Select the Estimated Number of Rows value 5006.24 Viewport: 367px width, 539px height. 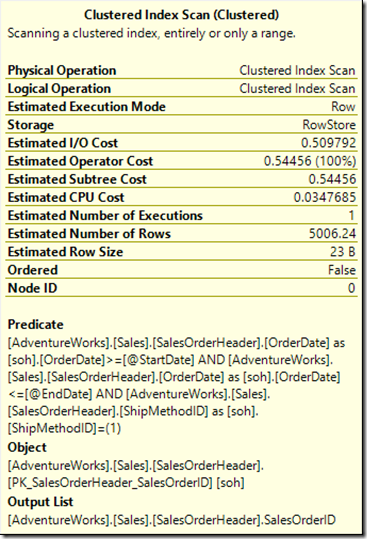pos(332,234)
